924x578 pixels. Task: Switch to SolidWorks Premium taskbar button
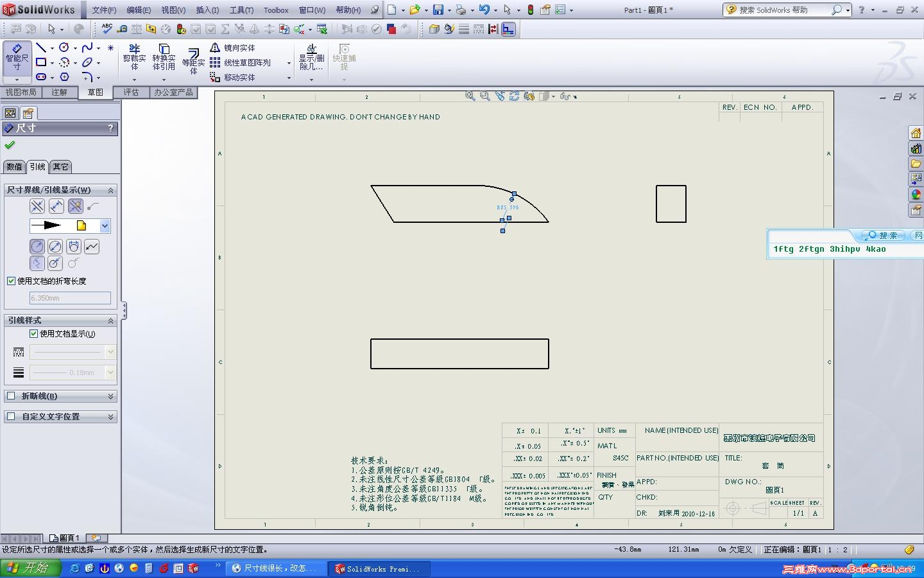click(379, 568)
